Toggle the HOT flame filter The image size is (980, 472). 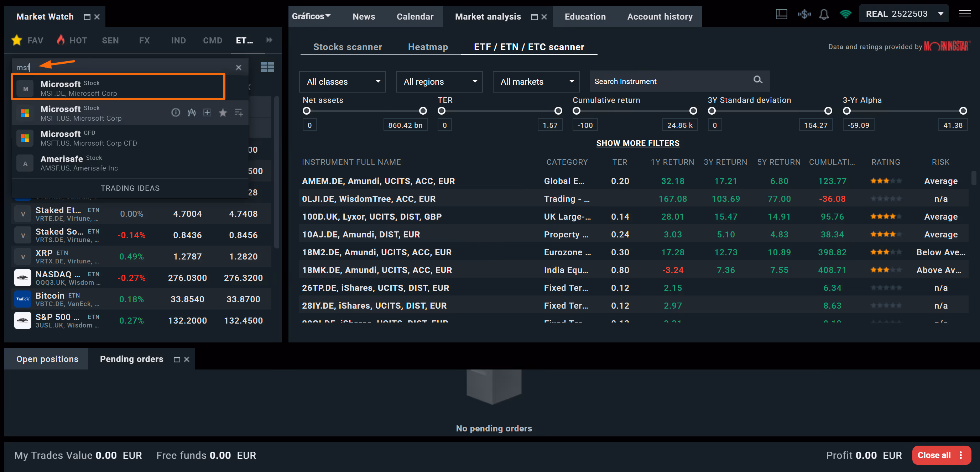[61, 40]
